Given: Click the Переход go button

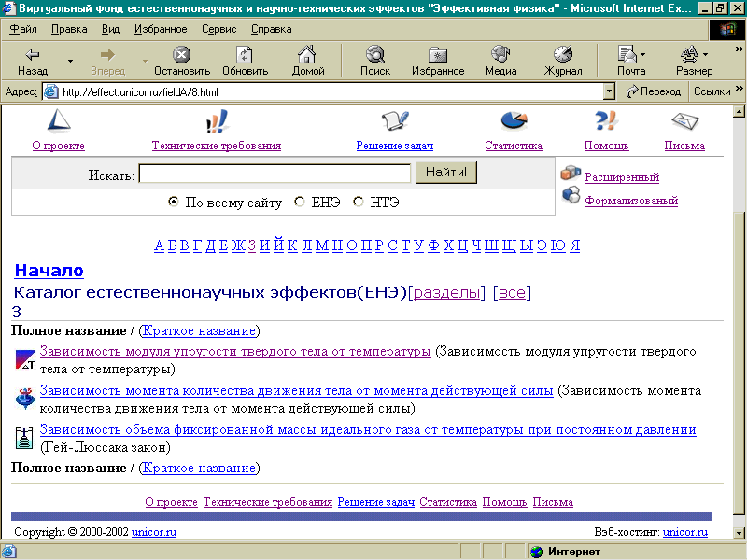Looking at the screenshot, I should tap(655, 91).
